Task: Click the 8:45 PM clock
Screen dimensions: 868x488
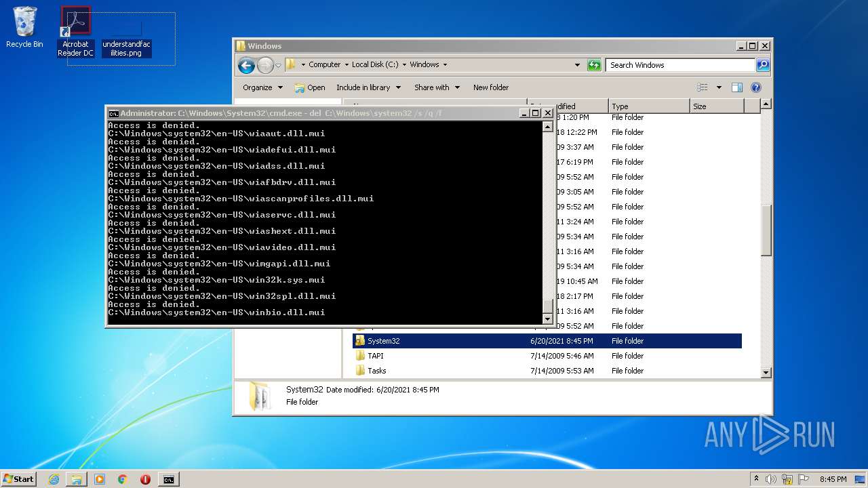Action: click(x=833, y=479)
